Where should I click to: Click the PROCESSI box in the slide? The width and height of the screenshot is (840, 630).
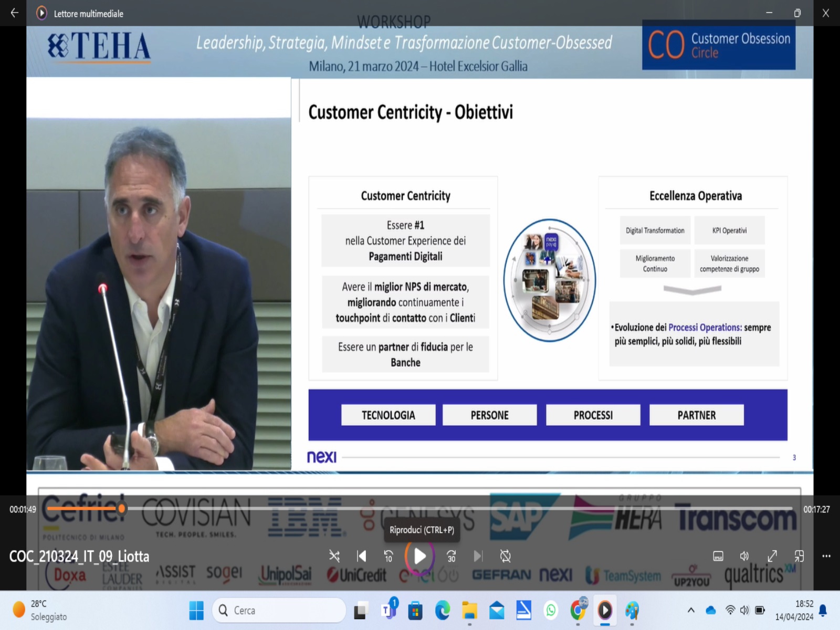(593, 415)
